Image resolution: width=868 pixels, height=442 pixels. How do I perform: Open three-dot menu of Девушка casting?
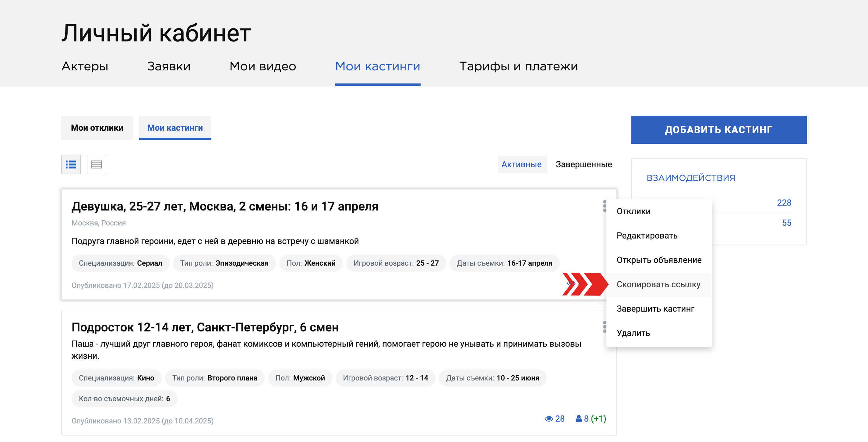coord(605,206)
